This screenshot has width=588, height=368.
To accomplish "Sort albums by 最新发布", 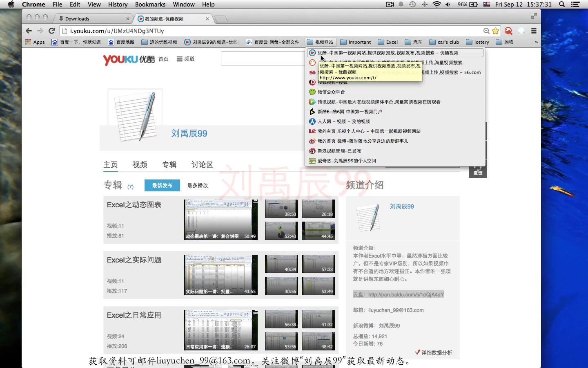I will coord(162,185).
